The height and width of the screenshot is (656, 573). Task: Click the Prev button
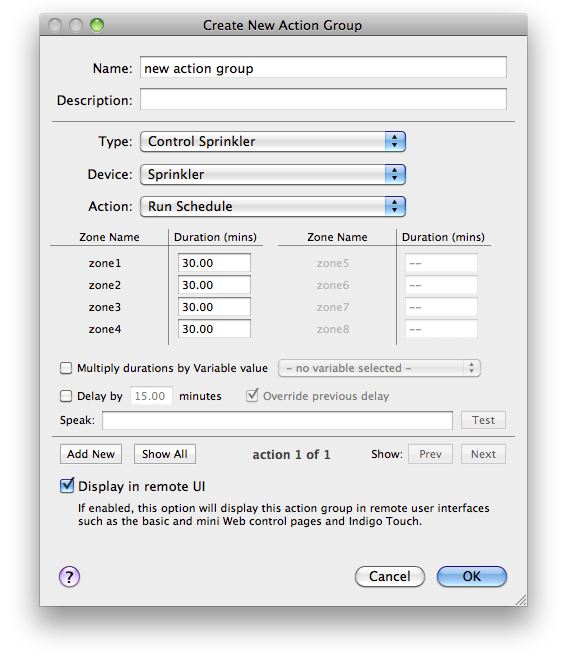tap(430, 454)
